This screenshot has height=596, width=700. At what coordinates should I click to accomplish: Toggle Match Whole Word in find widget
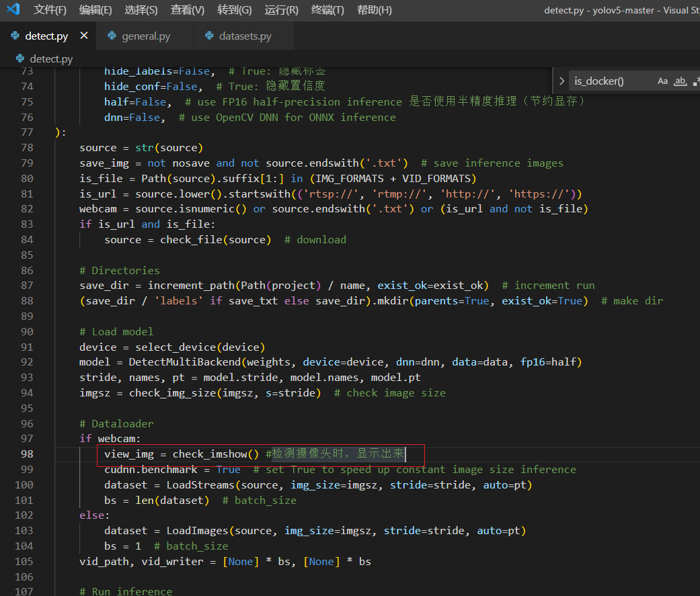pos(680,81)
